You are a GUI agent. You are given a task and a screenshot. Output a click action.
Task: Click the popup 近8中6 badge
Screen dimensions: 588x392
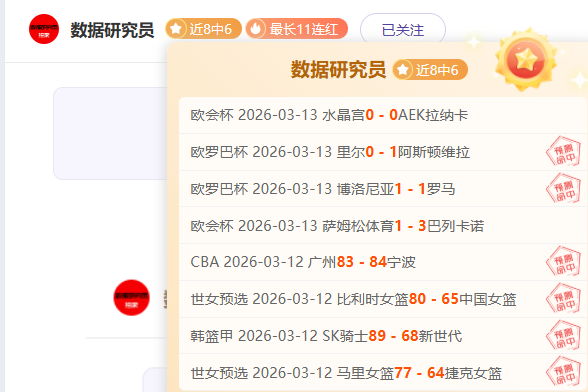point(430,70)
